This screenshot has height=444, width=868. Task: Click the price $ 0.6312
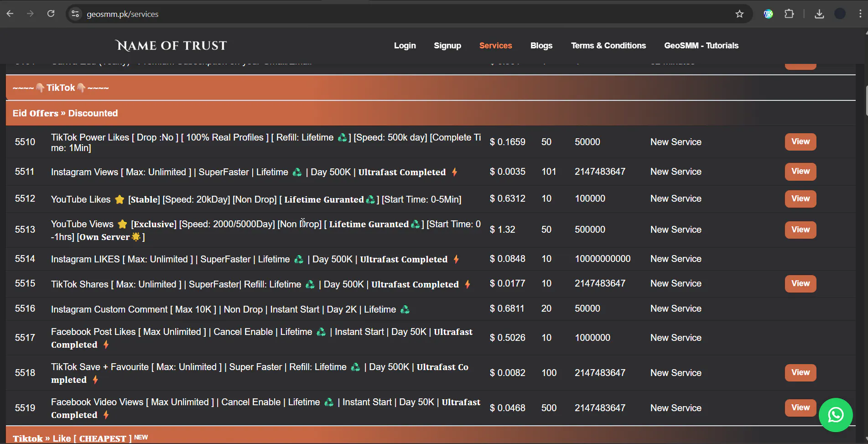click(x=508, y=198)
